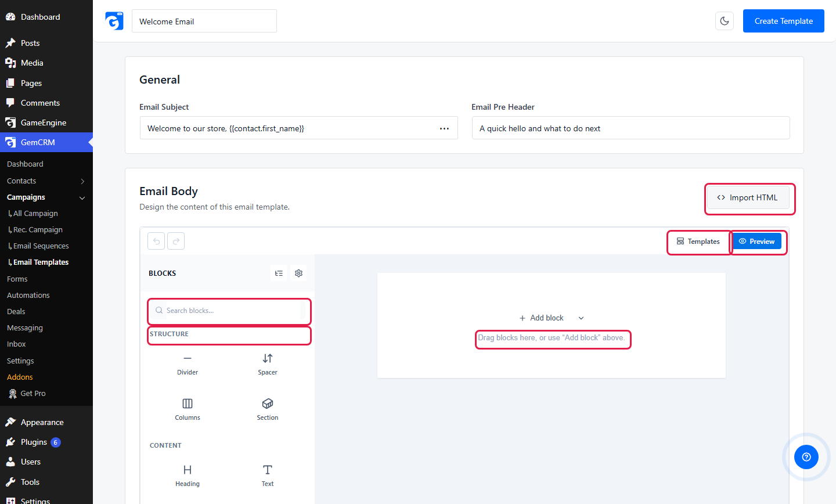Open the GameEngine menu item
Screen dimensions: 836x504
(x=46, y=123)
